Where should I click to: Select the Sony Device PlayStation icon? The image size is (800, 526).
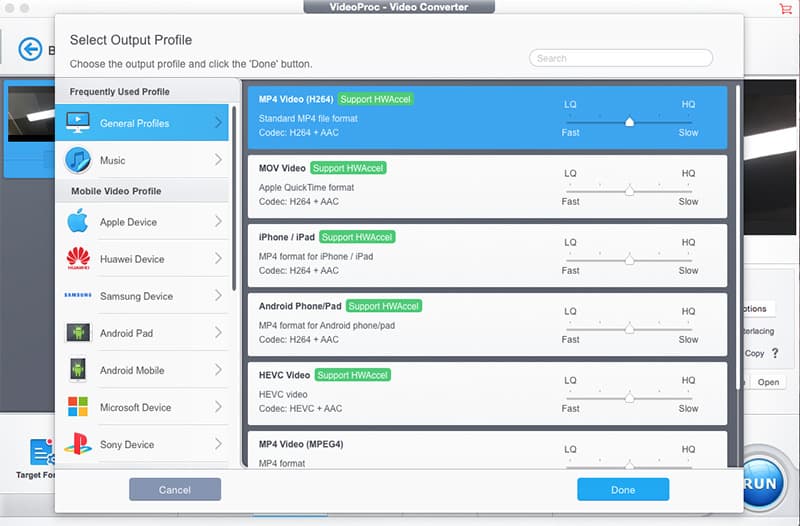click(x=78, y=444)
